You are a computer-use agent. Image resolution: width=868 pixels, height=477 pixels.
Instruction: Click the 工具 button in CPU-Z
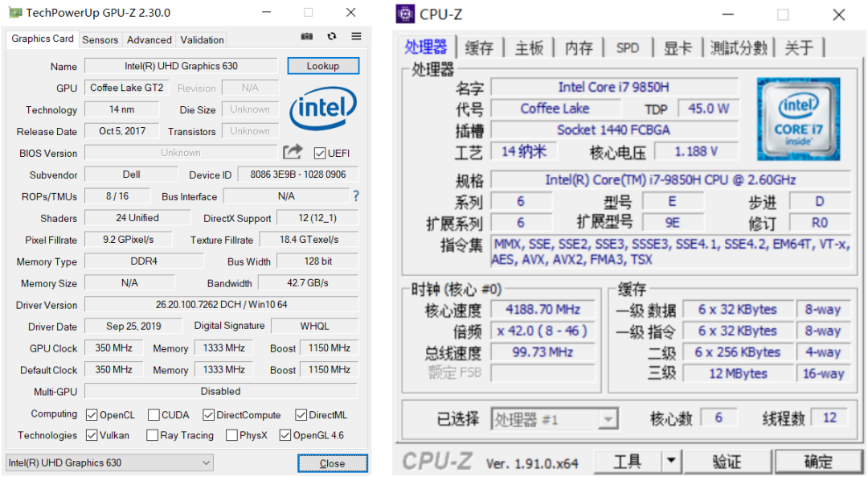[x=628, y=460]
